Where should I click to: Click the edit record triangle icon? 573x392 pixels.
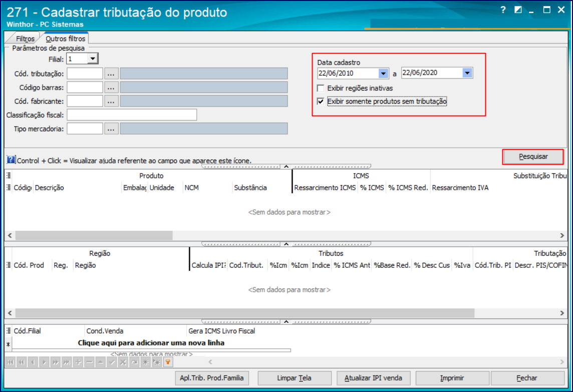(101, 362)
